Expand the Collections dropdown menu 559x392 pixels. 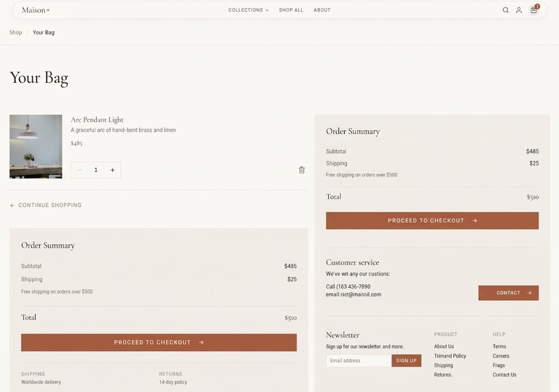tap(248, 10)
